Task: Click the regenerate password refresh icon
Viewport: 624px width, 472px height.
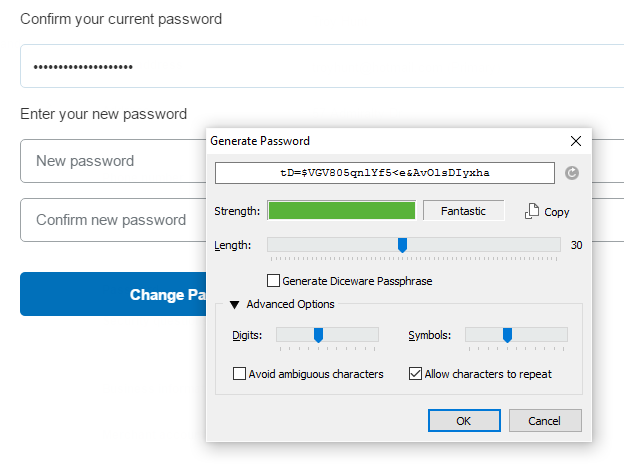Action: [572, 173]
